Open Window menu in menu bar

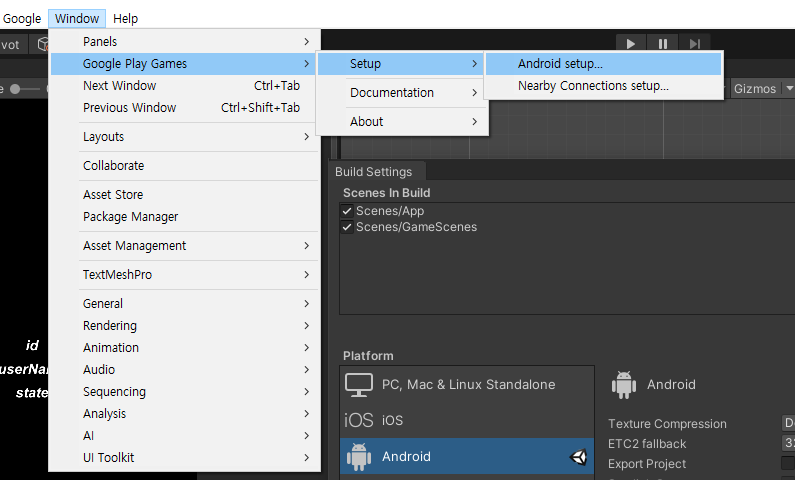[77, 19]
